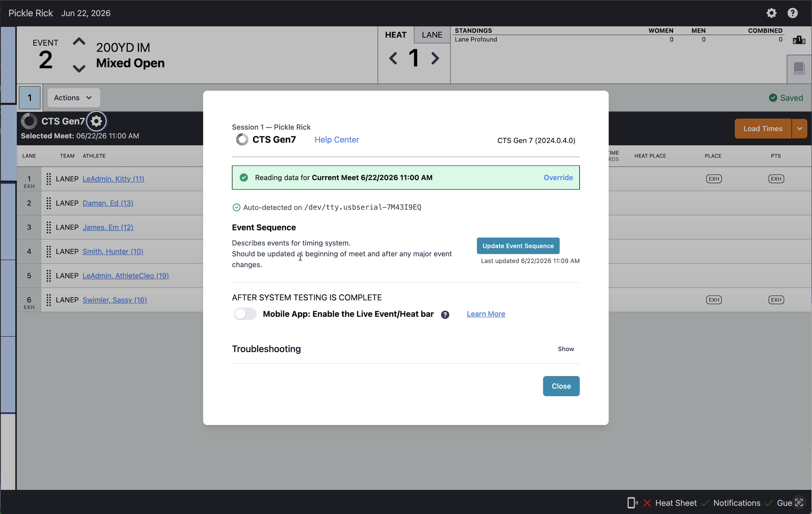The image size is (812, 514).
Task: Click the CTS Gen7 spinner icon in header
Action: pyautogui.click(x=29, y=121)
